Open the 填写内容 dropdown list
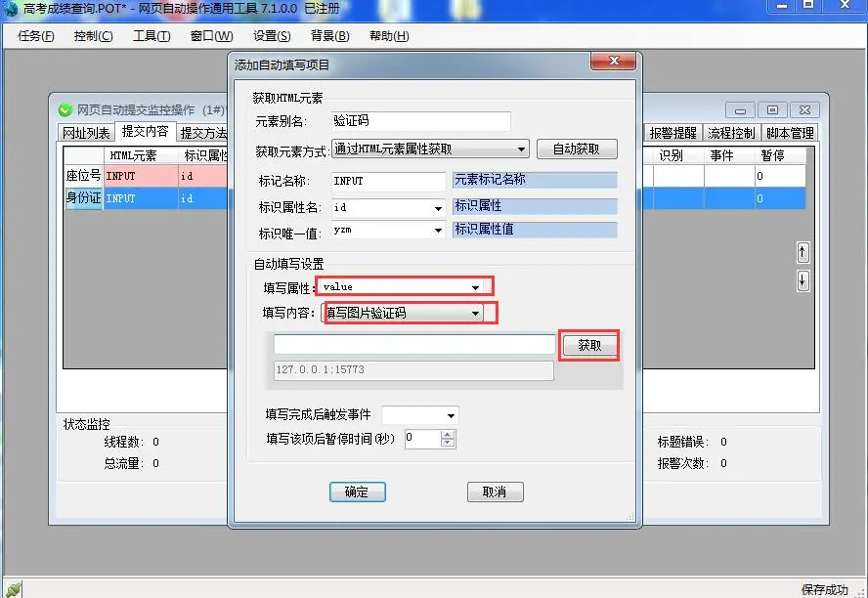This screenshot has height=598, width=868. coord(475,314)
